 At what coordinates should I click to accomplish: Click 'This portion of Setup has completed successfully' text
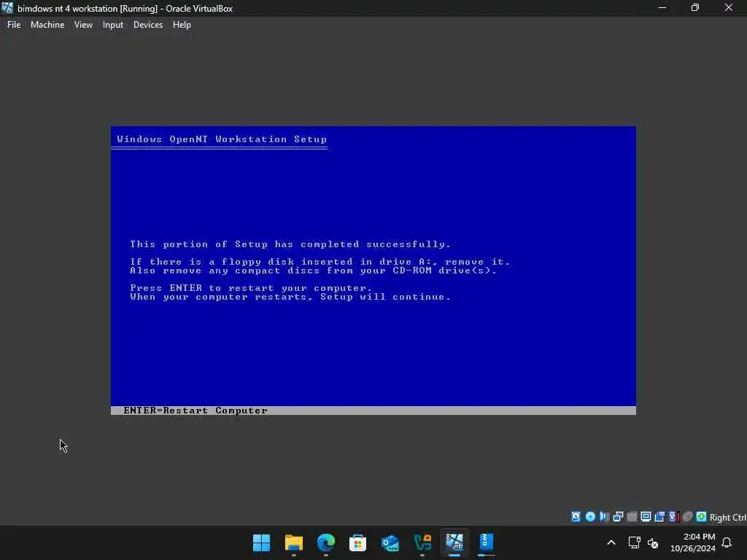[x=290, y=244]
